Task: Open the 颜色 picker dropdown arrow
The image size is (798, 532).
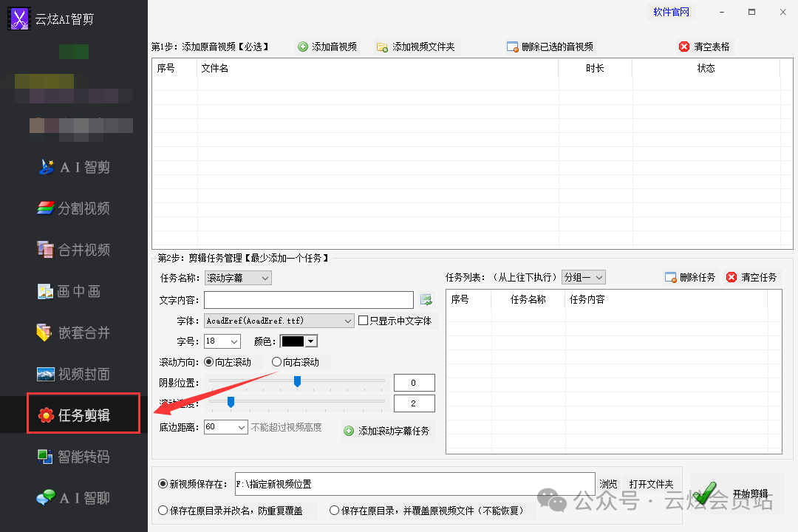Action: tap(310, 341)
